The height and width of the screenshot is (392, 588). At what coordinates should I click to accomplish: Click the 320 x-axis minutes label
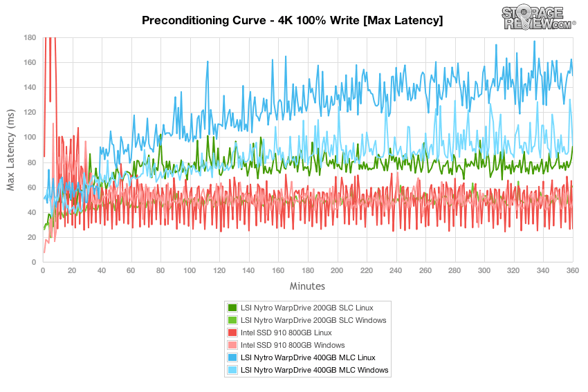pos(513,270)
